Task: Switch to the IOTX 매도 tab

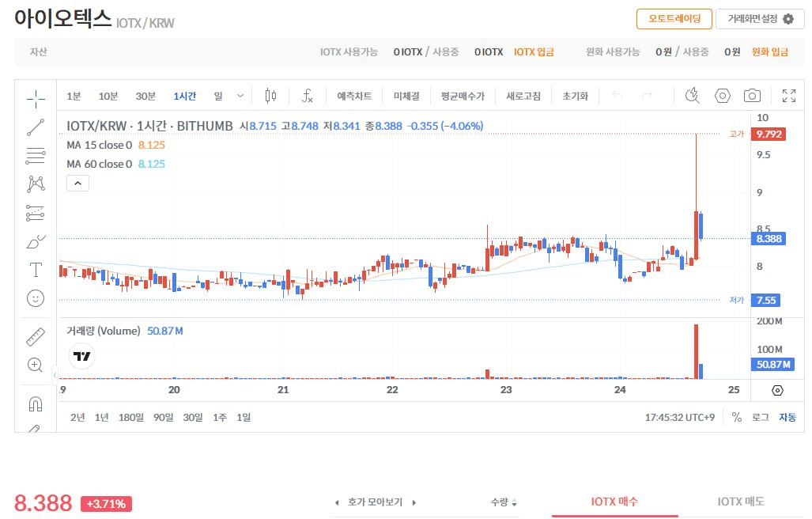Action: coord(741,502)
